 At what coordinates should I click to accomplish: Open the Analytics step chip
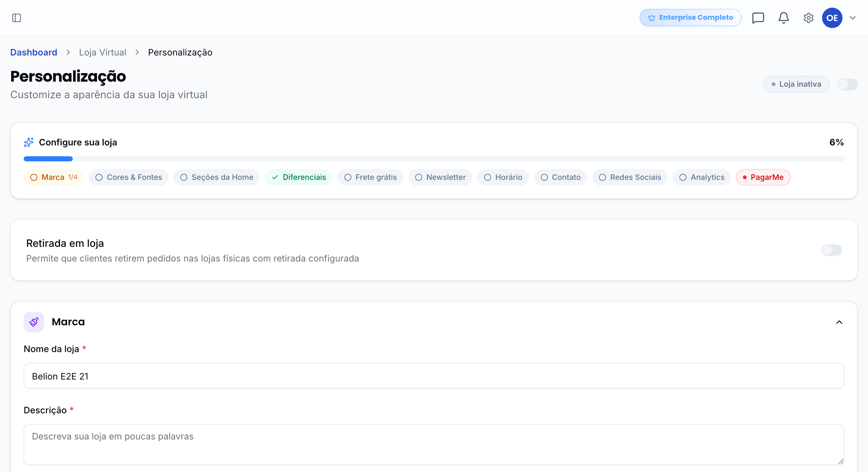701,177
